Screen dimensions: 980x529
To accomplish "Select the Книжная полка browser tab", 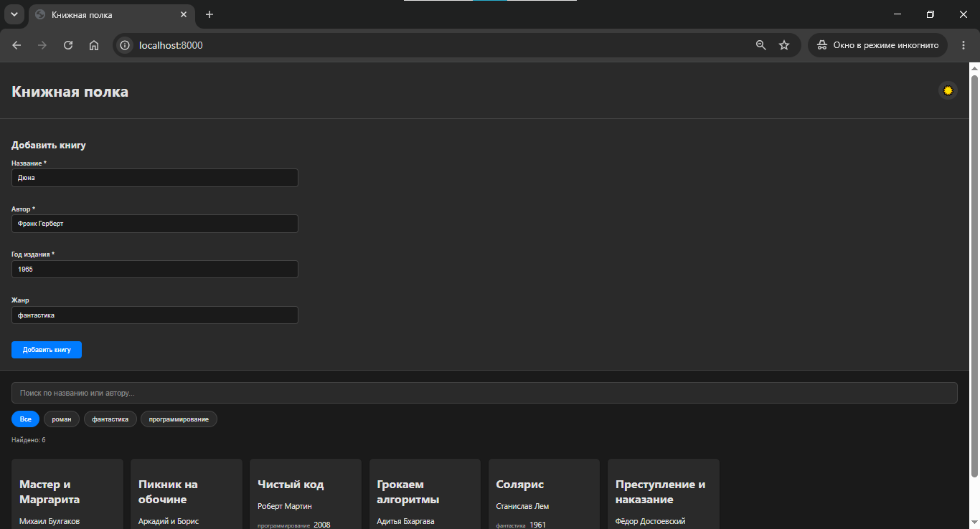I will click(x=112, y=15).
